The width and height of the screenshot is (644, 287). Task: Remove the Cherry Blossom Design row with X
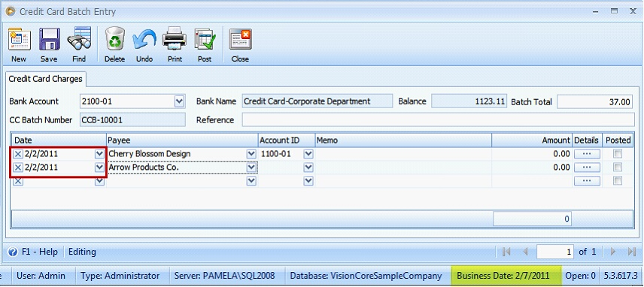coord(18,154)
